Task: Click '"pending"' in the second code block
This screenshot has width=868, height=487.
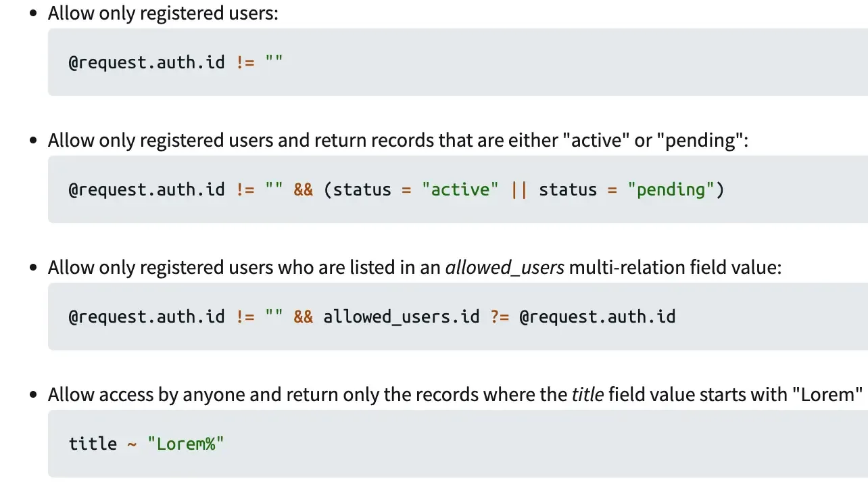Action: pos(671,189)
